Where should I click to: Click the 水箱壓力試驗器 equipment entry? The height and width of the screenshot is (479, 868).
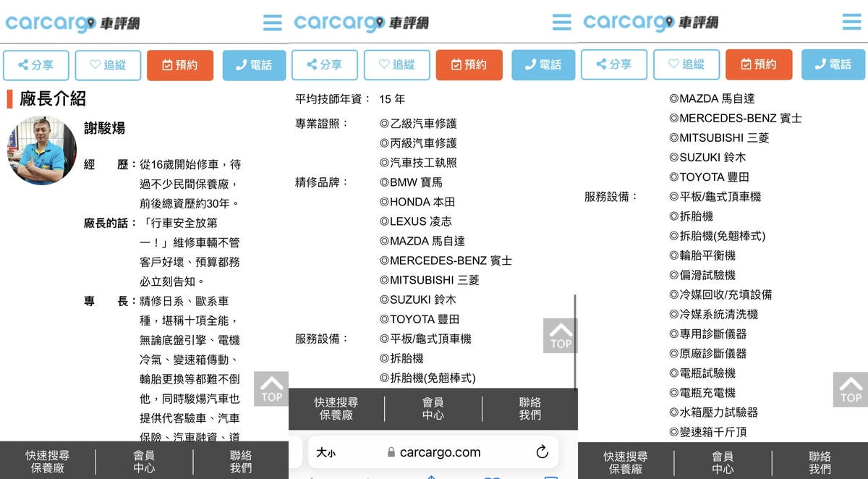pyautogui.click(x=713, y=412)
